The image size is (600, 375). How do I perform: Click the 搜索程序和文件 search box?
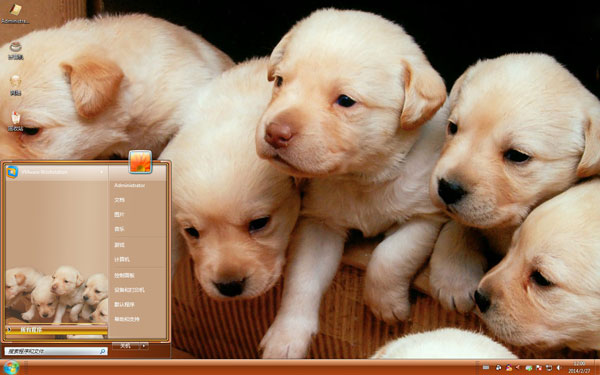point(56,351)
